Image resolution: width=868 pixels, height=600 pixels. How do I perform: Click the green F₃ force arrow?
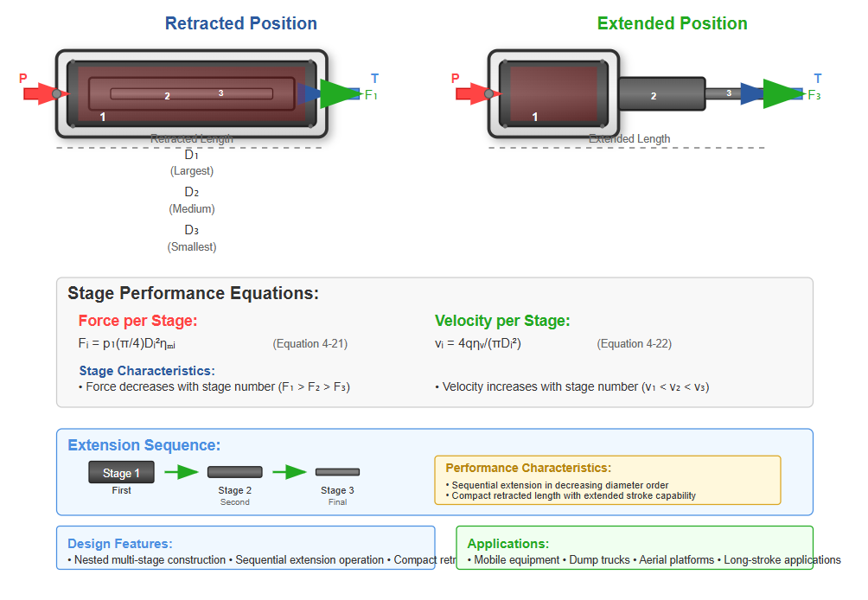pyautogui.click(x=782, y=93)
